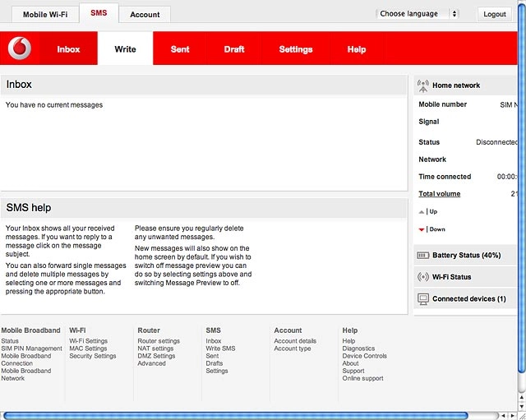Click the 'Time connected' label
Viewport: 526px width, 420px height.
[x=445, y=177]
